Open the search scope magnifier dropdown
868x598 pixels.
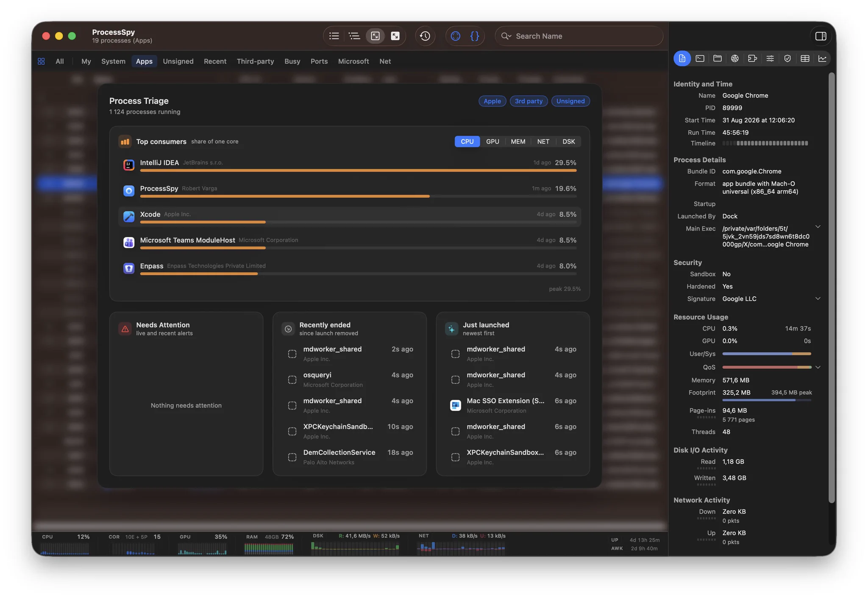pos(506,36)
